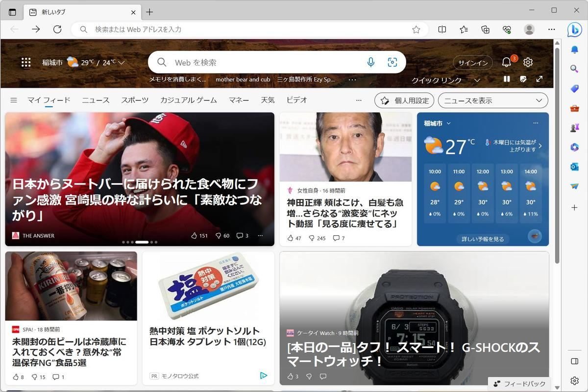This screenshot has width=588, height=392.
Task: Expand the background to full view
Action: (x=539, y=79)
